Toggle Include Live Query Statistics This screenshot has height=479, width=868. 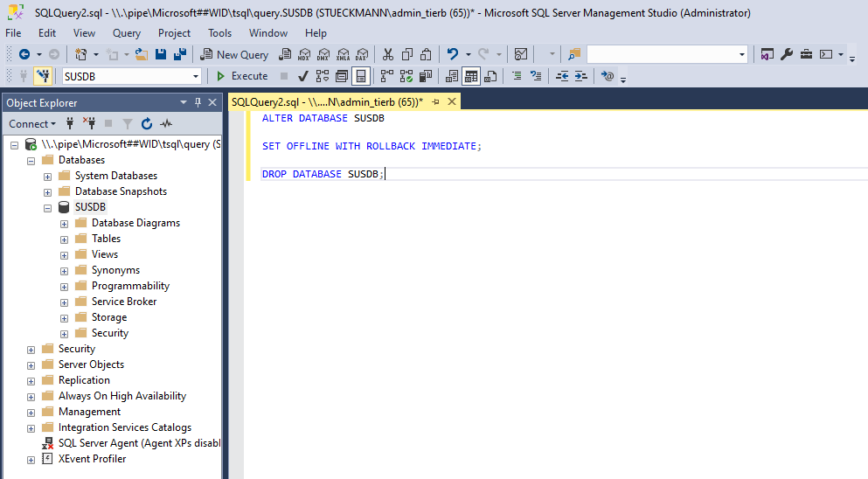tap(406, 76)
